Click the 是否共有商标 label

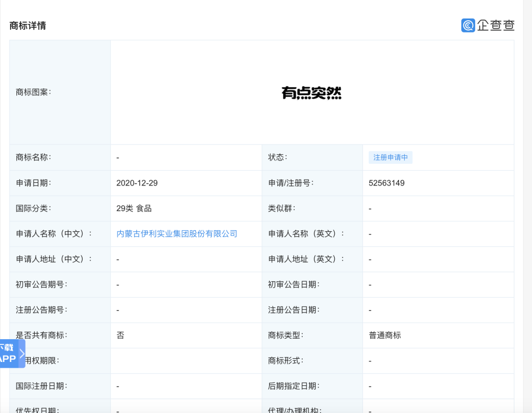coord(41,335)
